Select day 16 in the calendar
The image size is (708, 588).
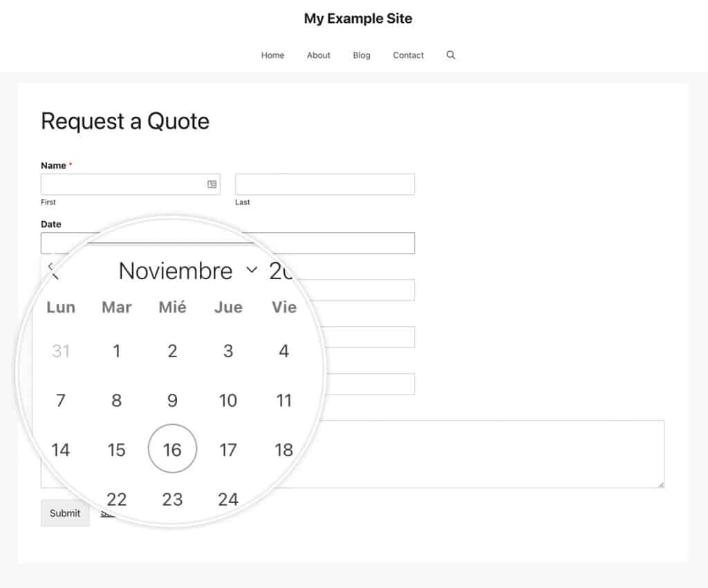[x=172, y=450]
